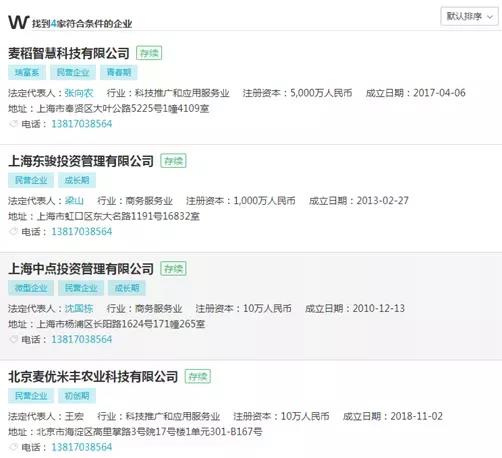Select 民营企业 tag under 麦稻智慧科技

click(73, 72)
